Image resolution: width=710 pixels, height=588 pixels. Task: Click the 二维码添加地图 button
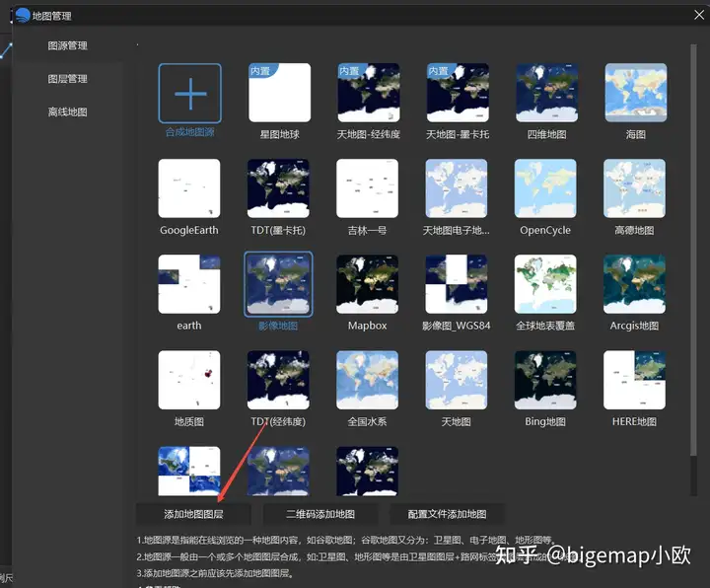(320, 514)
